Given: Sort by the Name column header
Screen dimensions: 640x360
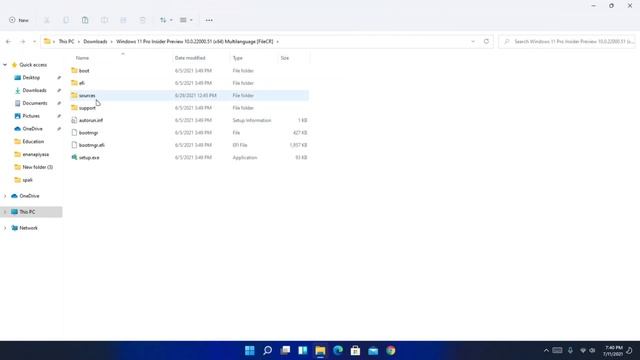Looking at the screenshot, I should pos(82,58).
